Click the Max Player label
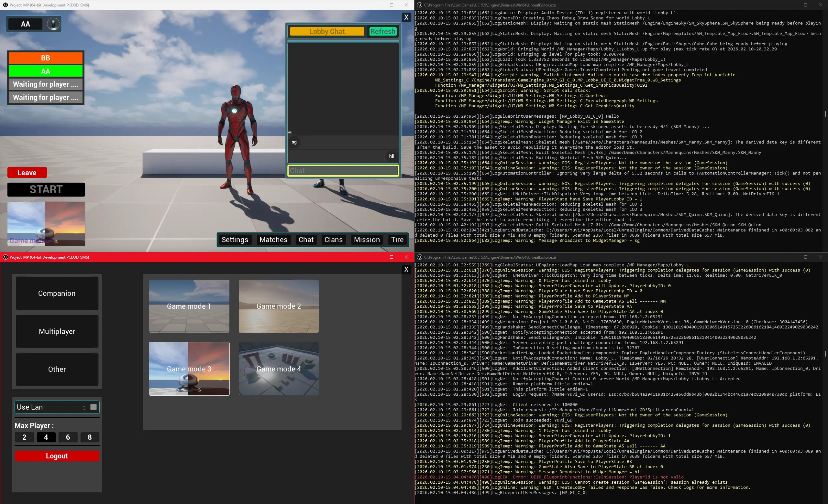The height and width of the screenshot is (504, 828). point(34,425)
